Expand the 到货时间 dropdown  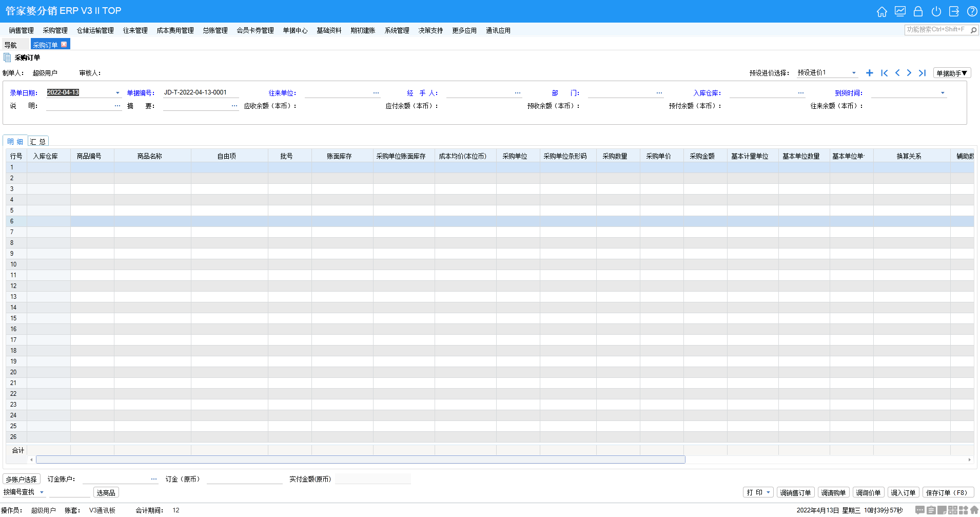click(943, 93)
